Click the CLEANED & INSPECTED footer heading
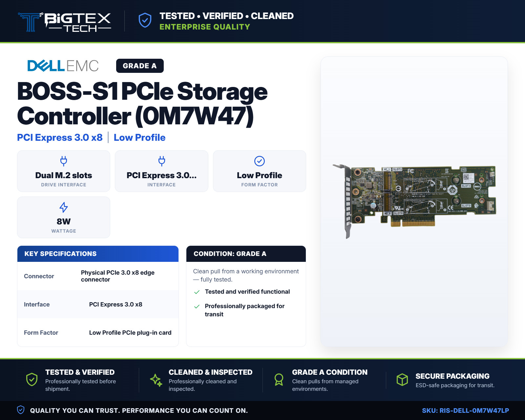Image resolution: width=525 pixels, height=420 pixels. [x=210, y=372]
